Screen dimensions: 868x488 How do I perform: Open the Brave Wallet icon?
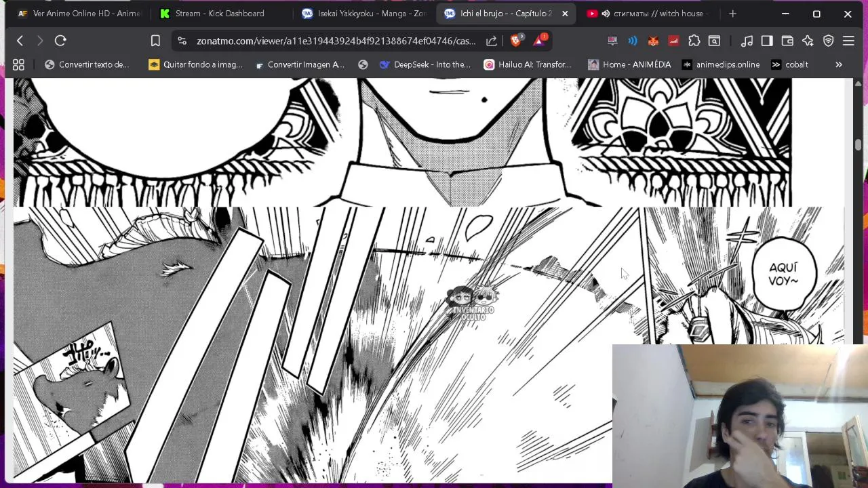787,41
